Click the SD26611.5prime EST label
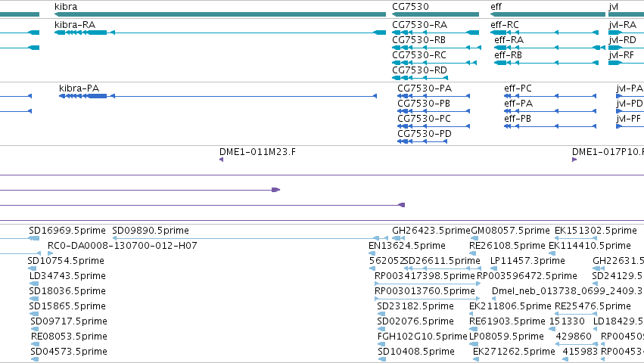This screenshot has height=363, width=644. click(443, 261)
